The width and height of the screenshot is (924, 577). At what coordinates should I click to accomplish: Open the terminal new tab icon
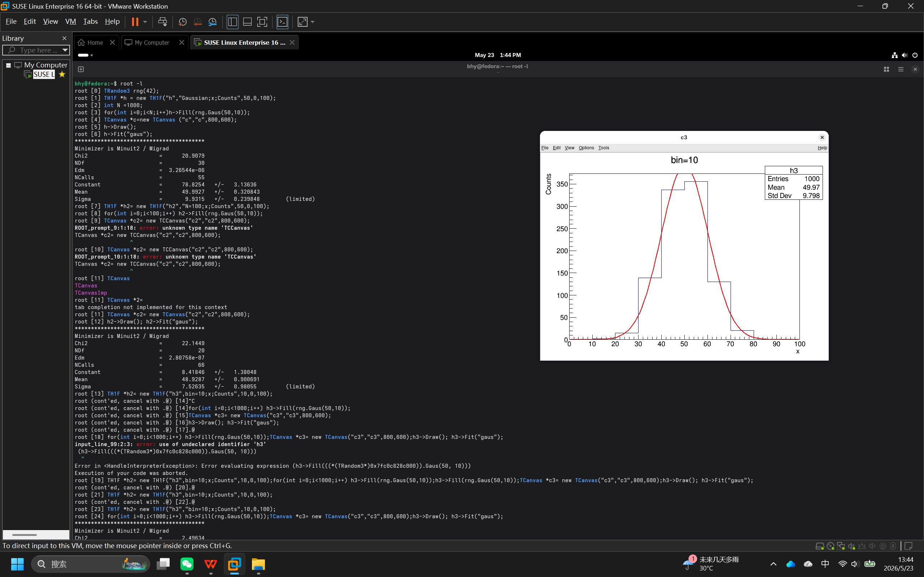pyautogui.click(x=81, y=69)
